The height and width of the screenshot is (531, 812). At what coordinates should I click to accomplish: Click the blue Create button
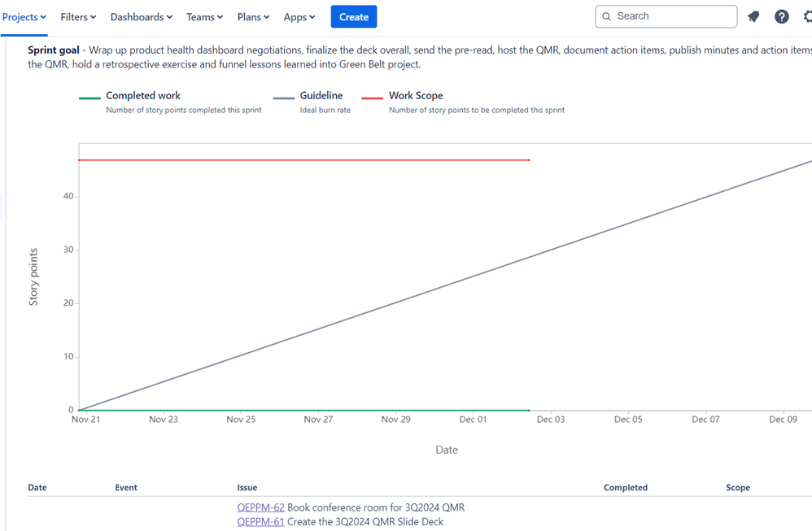354,16
